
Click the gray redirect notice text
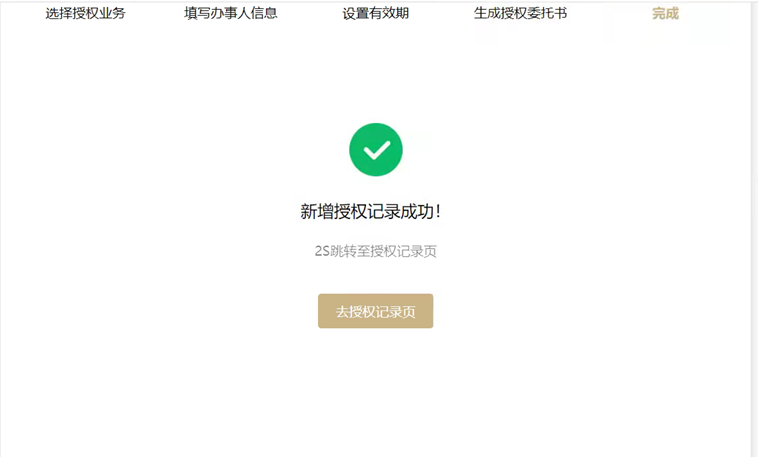tap(376, 251)
